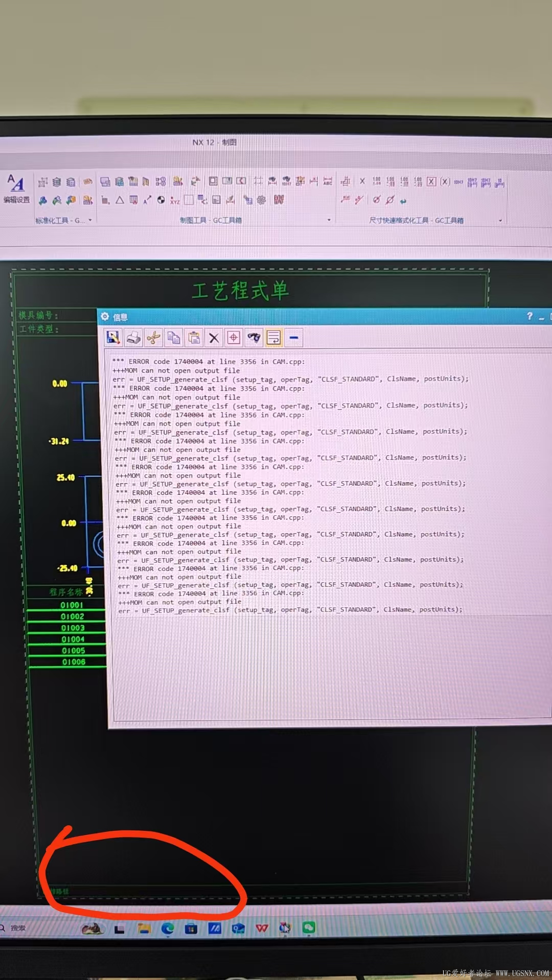Open Microsoft Edge from the taskbar
Screen dimensions: 552x980
point(168,928)
